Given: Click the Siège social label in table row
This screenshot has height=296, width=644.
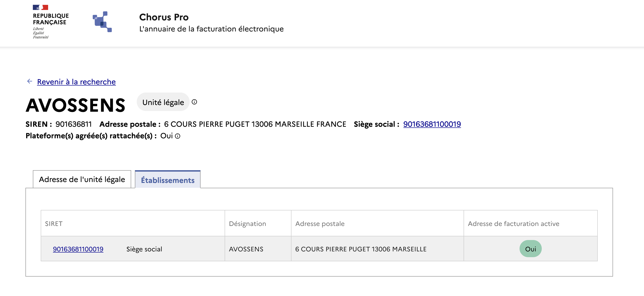Looking at the screenshot, I should (144, 249).
